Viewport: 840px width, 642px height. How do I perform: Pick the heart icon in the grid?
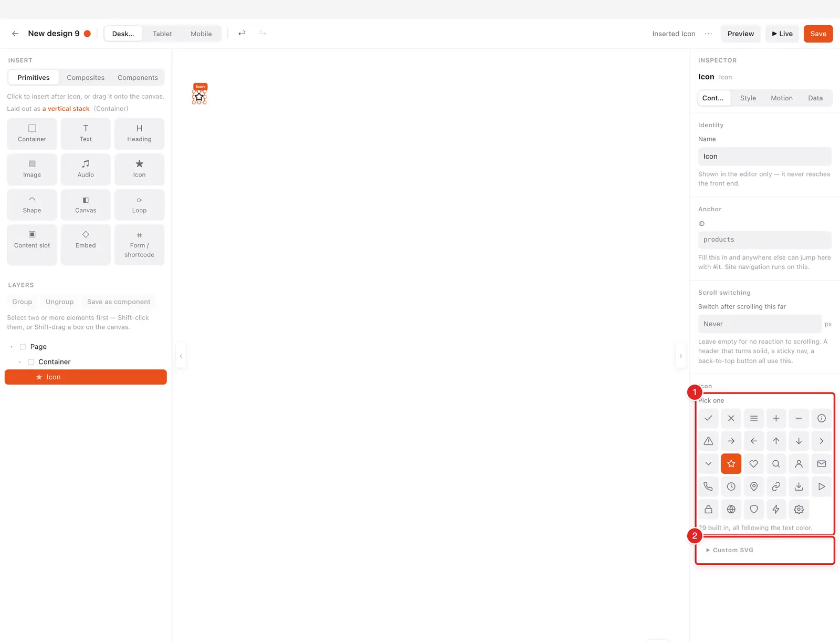coord(754,464)
